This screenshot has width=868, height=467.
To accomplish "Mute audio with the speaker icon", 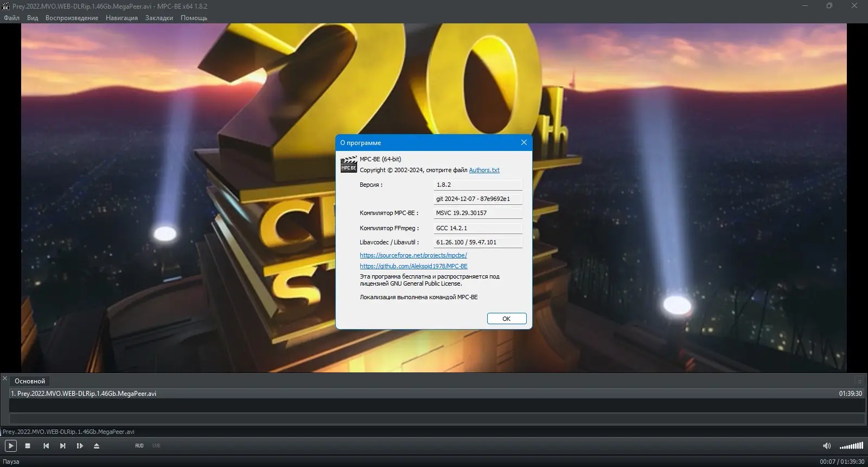I will pos(827,446).
